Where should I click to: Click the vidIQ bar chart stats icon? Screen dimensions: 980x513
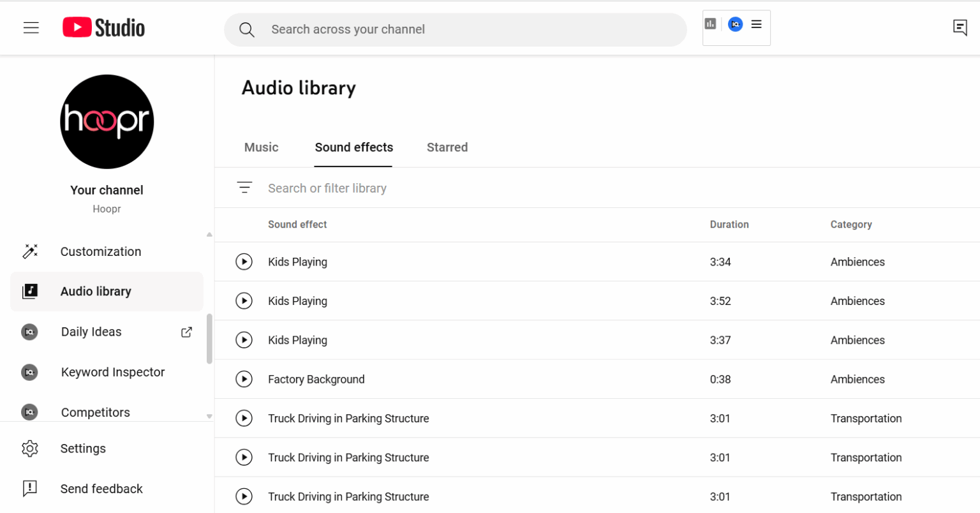(x=711, y=23)
